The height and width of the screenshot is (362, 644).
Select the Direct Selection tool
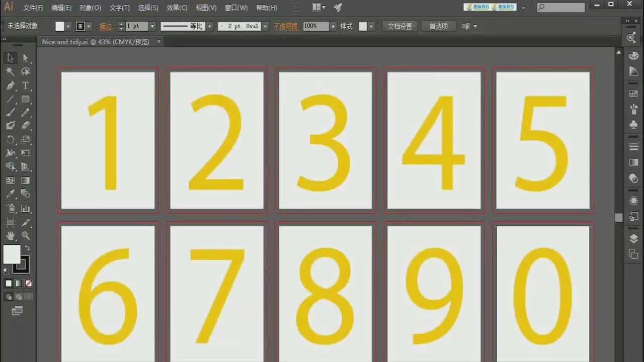[26, 58]
